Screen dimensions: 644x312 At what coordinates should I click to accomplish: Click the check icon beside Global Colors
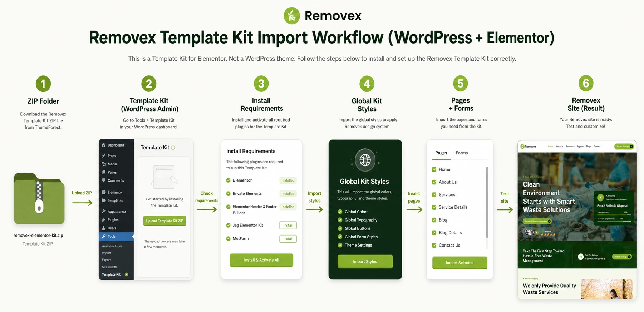click(340, 212)
